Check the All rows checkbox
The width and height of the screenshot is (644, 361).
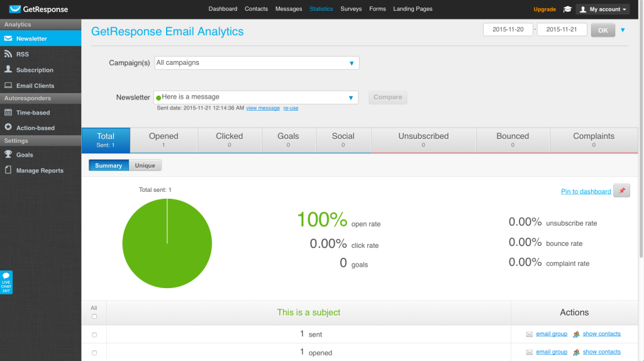[94, 316]
